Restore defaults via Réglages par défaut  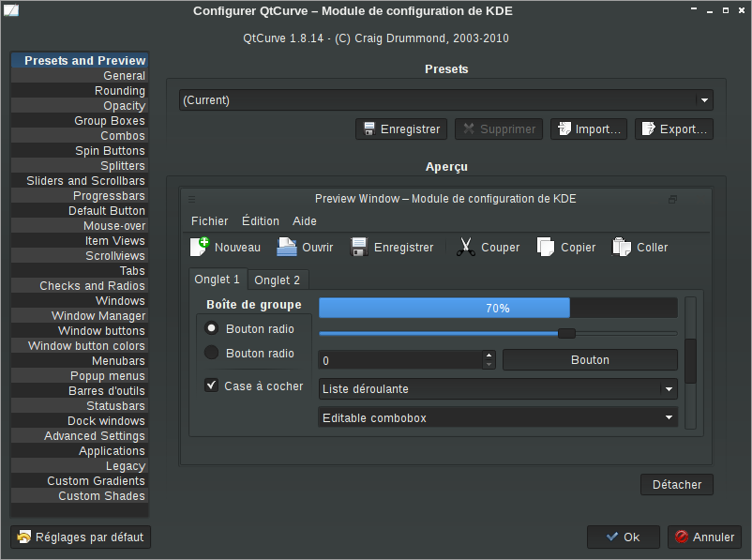click(81, 537)
